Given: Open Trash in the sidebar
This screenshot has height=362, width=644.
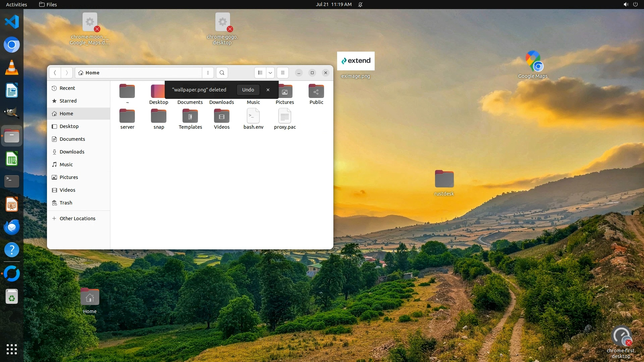Looking at the screenshot, I should [x=66, y=203].
